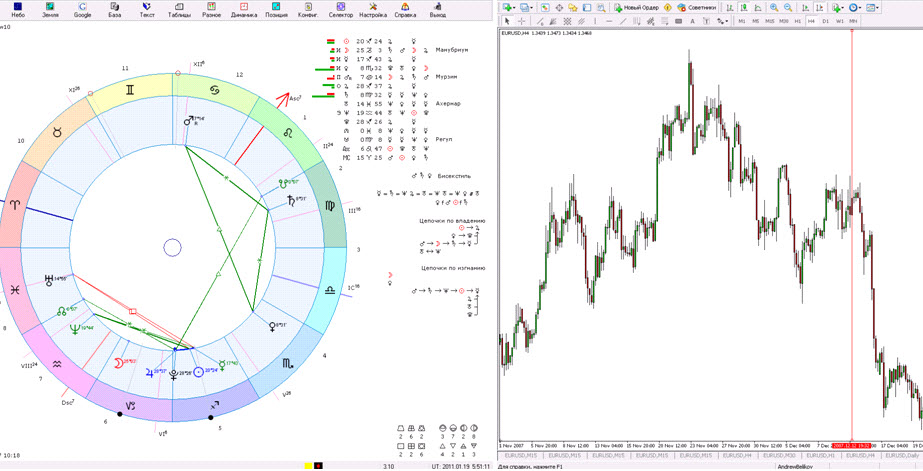Open the Справка (Help) menu item

[x=405, y=10]
